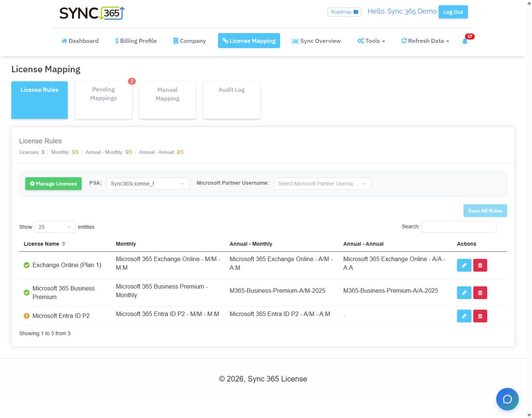Open Microsoft Partner Username dropdown
The image size is (532, 418).
tap(322, 184)
